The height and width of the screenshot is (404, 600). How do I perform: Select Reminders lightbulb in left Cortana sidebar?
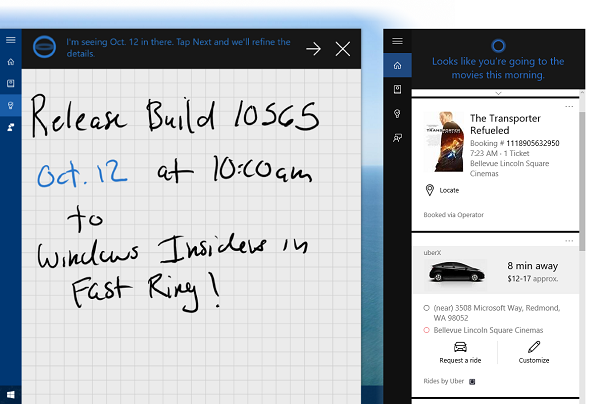point(11,106)
